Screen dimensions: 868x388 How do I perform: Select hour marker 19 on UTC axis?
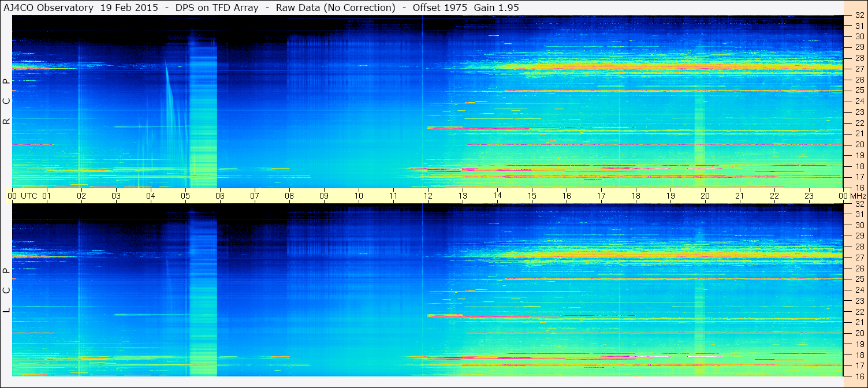click(x=670, y=196)
